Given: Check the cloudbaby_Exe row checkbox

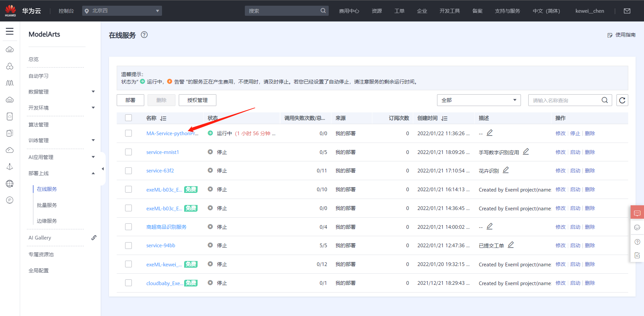Looking at the screenshot, I should [x=128, y=283].
